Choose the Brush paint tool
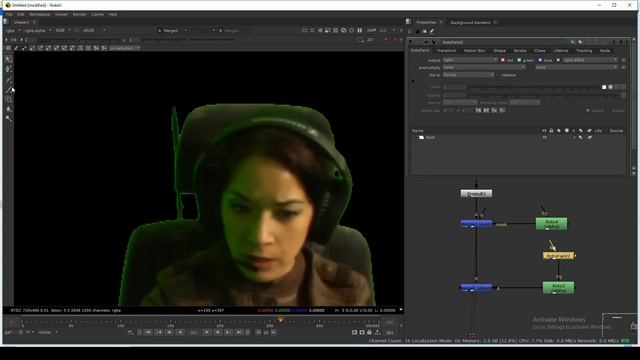The height and width of the screenshot is (360, 640). pyautogui.click(x=9, y=80)
